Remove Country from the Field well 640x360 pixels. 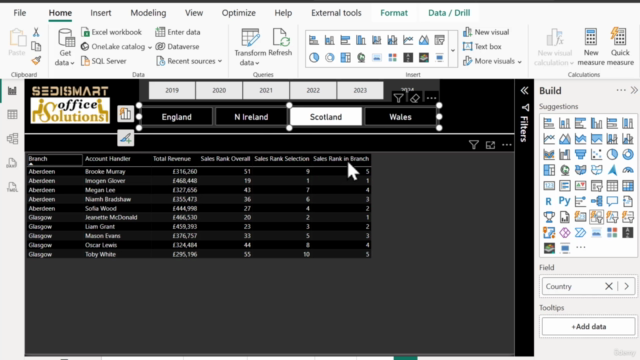coord(609,287)
